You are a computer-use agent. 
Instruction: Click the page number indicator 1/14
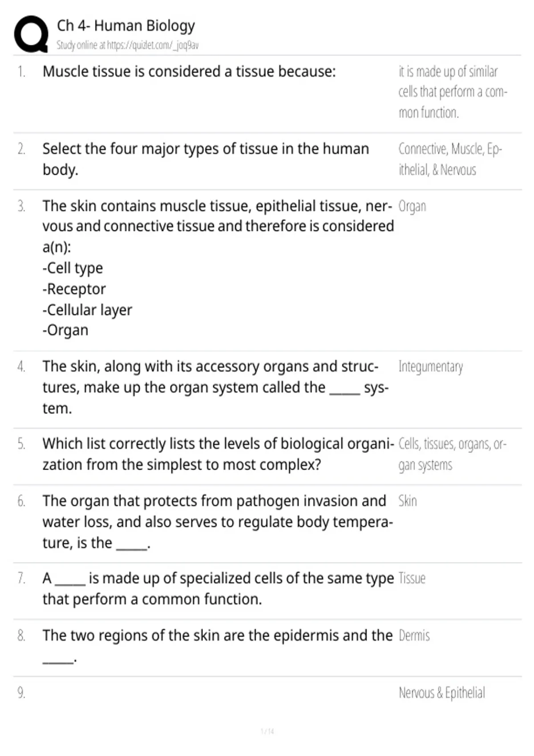pyautogui.click(x=267, y=731)
